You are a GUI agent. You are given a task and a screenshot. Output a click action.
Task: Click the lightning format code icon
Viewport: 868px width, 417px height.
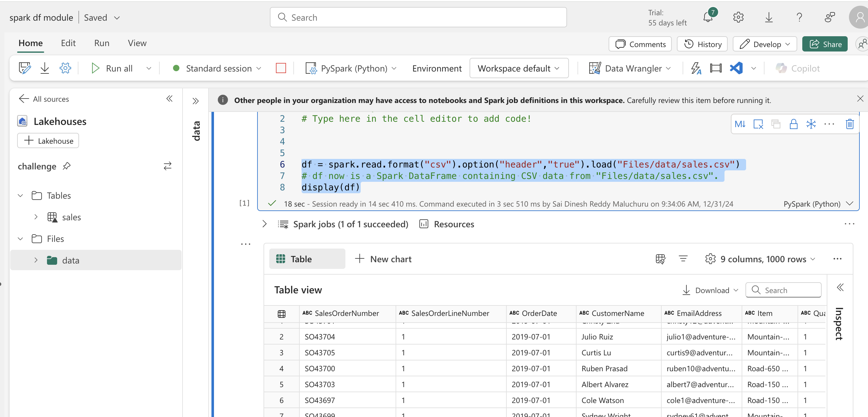coord(696,68)
